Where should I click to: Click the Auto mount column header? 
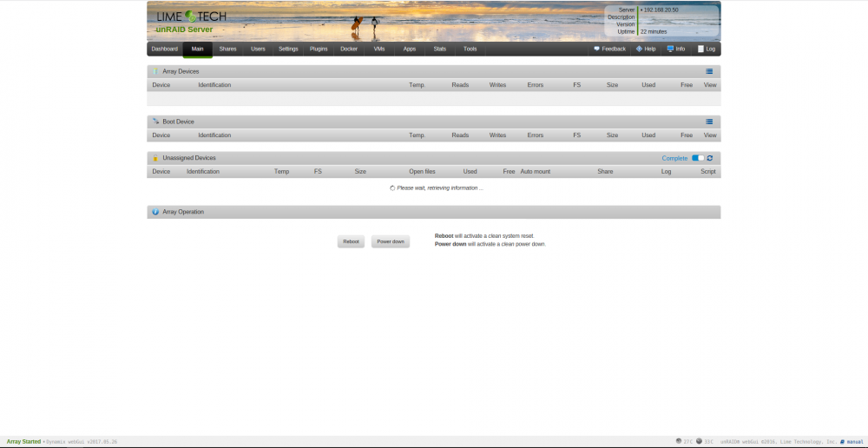tap(536, 172)
